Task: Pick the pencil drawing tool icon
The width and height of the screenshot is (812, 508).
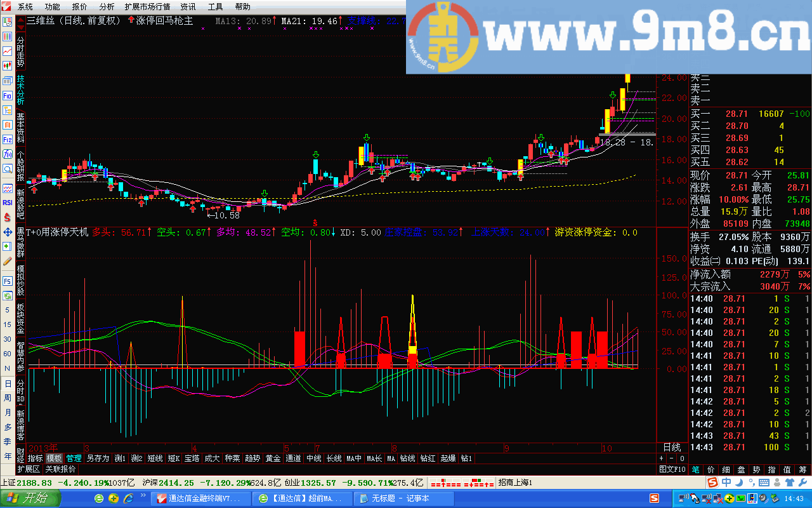Action: 8,261
